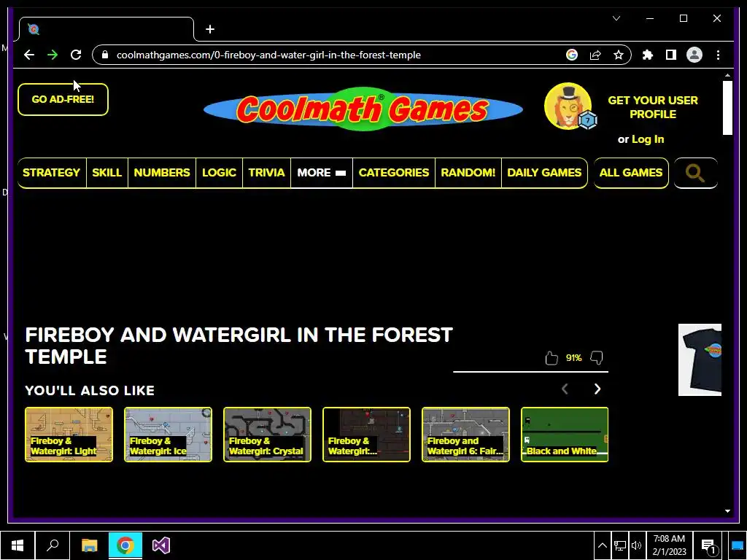
Task: Click the t-shirt merchandise ad image
Action: (x=700, y=359)
